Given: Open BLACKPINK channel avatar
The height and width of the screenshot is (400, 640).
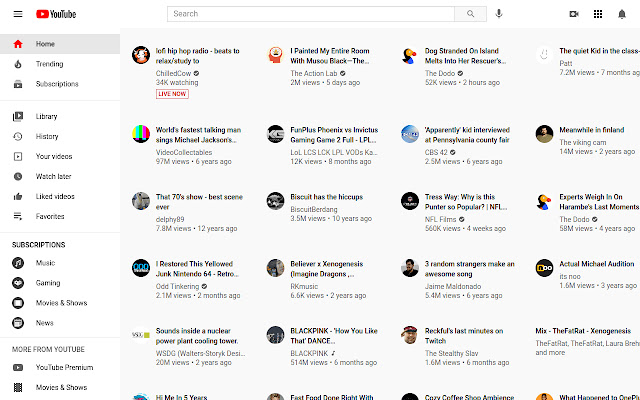Looking at the screenshot, I should 276,335.
